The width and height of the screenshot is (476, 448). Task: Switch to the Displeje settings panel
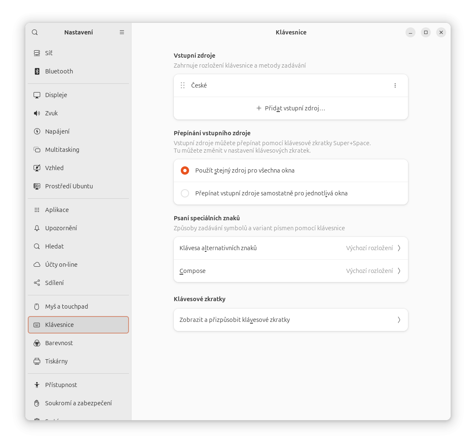pyautogui.click(x=56, y=95)
